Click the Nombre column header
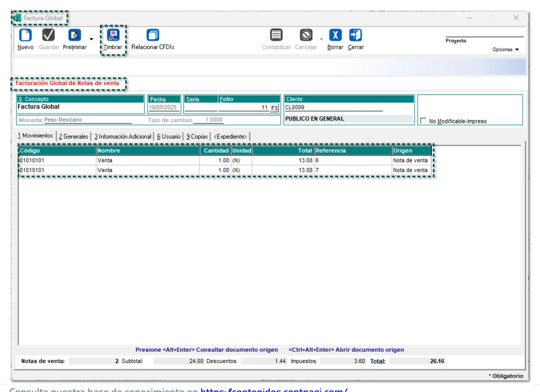 point(148,151)
